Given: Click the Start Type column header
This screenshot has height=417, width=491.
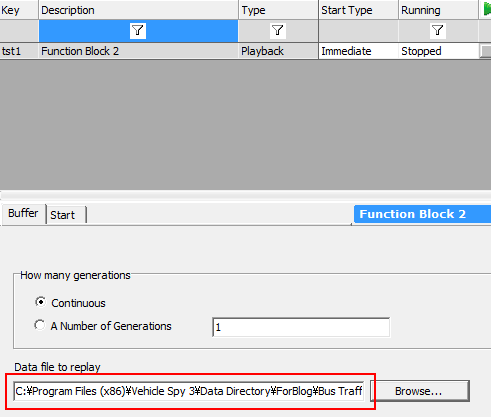Looking at the screenshot, I should coord(358,10).
